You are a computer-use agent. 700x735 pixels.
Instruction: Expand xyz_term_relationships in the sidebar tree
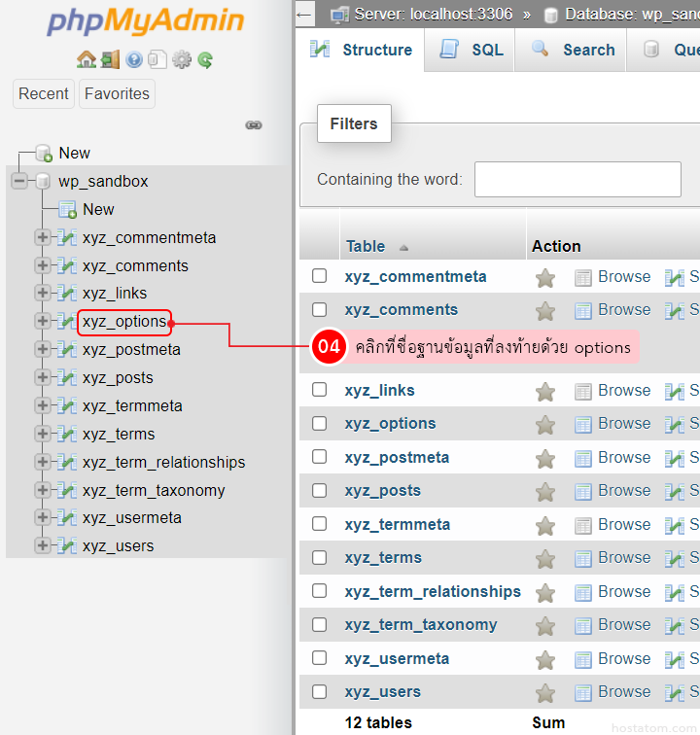click(42, 462)
